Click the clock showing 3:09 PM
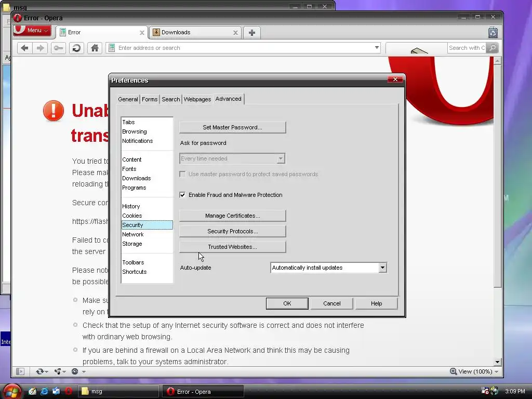Image resolution: width=532 pixels, height=399 pixels. coord(515,391)
